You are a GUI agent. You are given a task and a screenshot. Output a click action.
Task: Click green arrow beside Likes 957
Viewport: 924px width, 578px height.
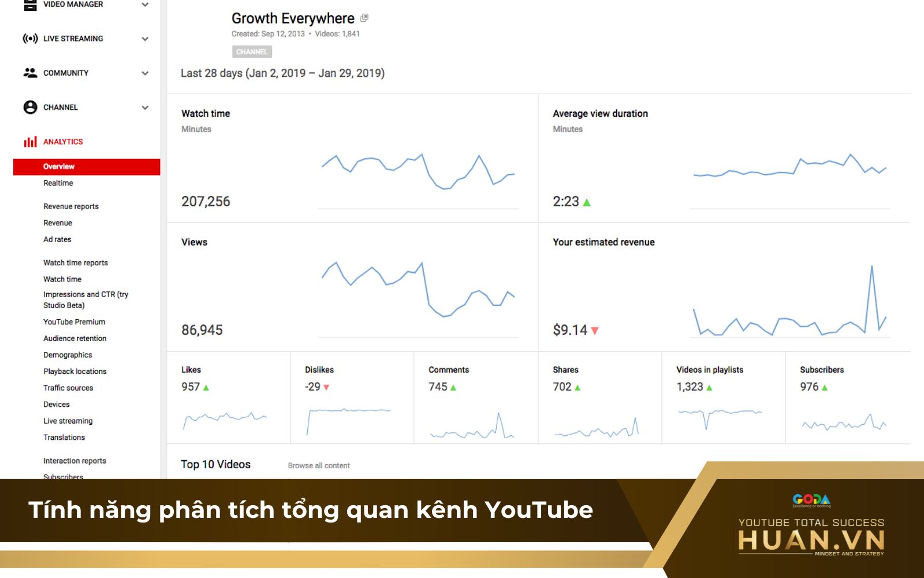point(206,388)
